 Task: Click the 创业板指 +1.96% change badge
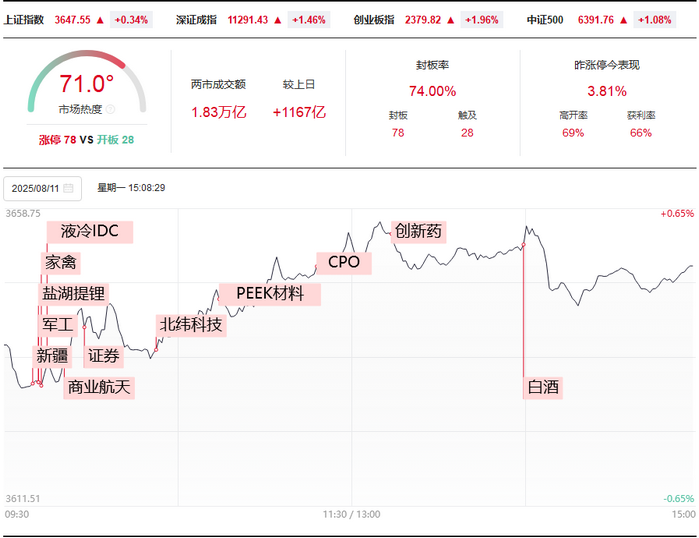[481, 20]
